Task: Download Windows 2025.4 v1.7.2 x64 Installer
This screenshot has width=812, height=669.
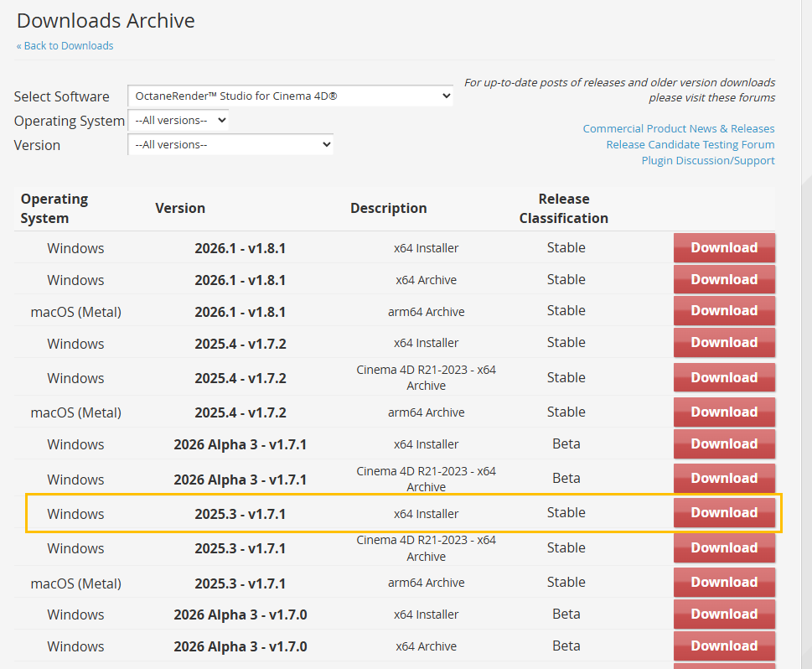Action: pos(724,342)
